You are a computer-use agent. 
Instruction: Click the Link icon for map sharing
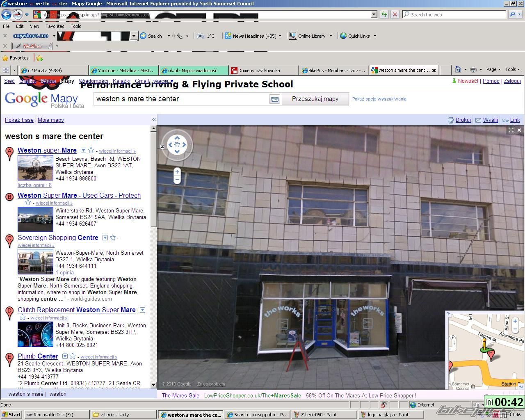(506, 120)
